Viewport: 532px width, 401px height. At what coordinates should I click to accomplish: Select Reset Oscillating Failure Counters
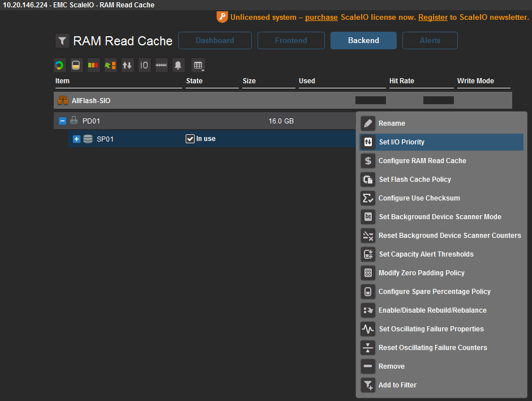pyautogui.click(x=441, y=347)
